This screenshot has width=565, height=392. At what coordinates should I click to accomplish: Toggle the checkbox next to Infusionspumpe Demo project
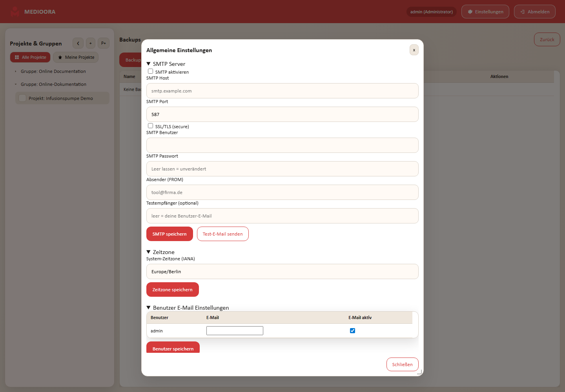click(22, 98)
